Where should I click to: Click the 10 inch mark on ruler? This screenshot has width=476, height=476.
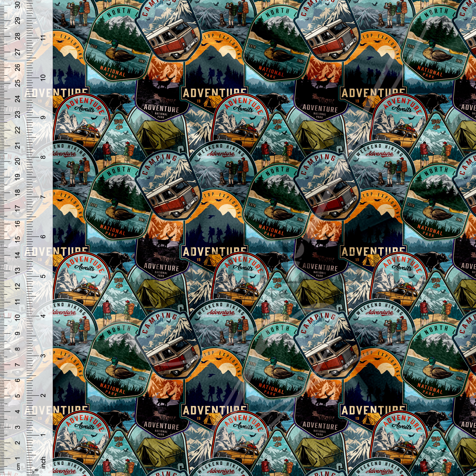[x=43, y=78]
